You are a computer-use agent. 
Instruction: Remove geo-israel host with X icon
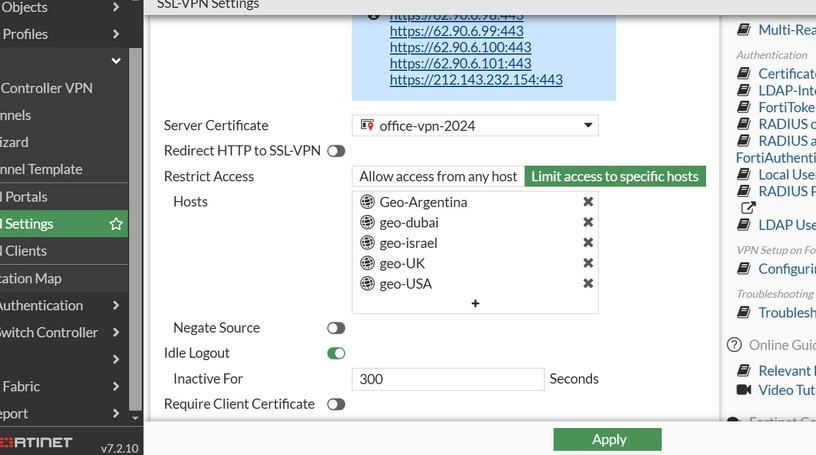pos(588,243)
